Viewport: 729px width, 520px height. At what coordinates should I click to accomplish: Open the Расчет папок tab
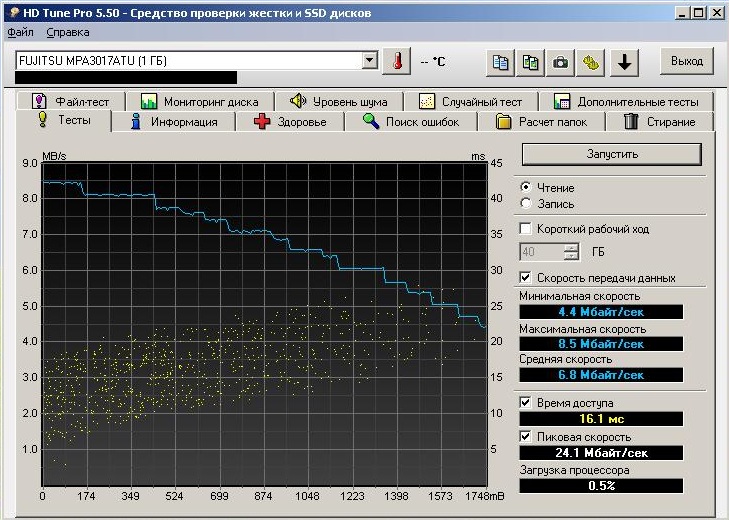542,122
